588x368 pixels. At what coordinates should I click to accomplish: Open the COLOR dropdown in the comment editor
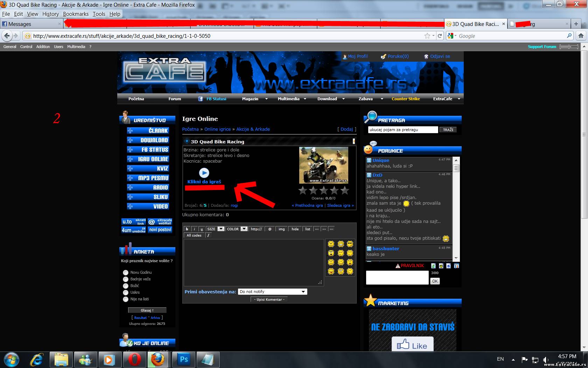pos(237,229)
